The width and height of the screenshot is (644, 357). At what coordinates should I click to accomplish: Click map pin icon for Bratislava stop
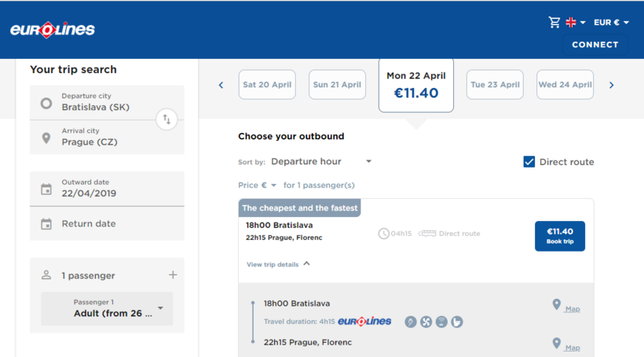pyautogui.click(x=557, y=305)
